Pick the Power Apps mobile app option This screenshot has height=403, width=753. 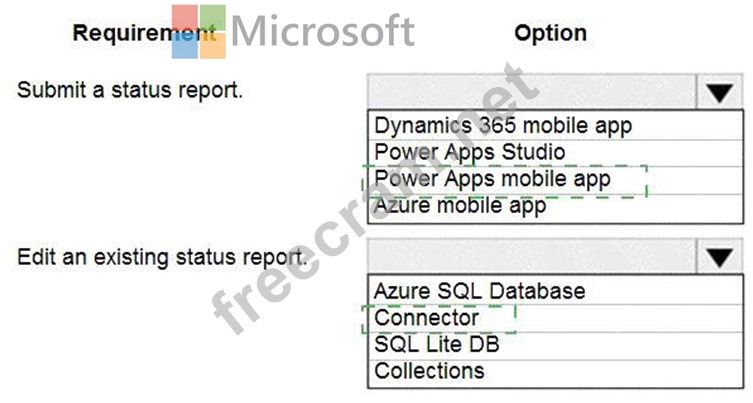click(x=555, y=180)
